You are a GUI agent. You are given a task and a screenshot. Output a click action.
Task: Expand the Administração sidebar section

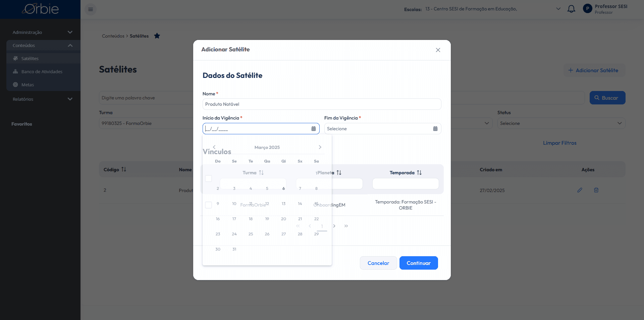[x=43, y=32]
